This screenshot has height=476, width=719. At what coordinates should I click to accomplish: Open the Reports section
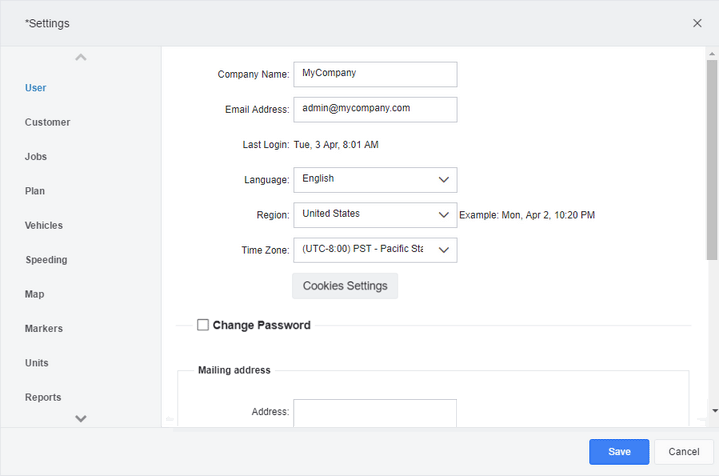(43, 397)
